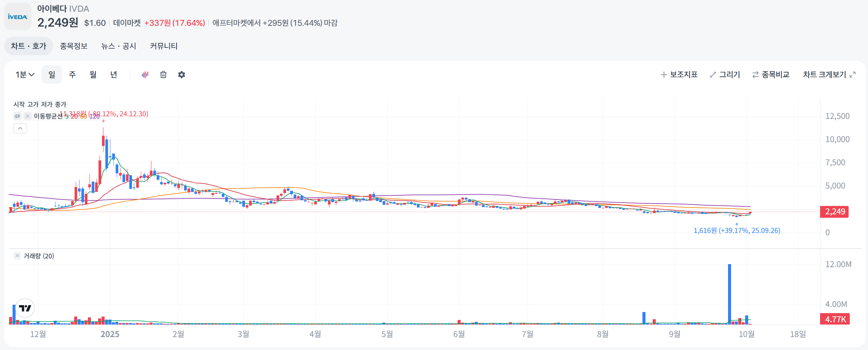The height and width of the screenshot is (350, 868).
Task: Click the 시작 고가 저가 종가 legend
Action: 40,104
